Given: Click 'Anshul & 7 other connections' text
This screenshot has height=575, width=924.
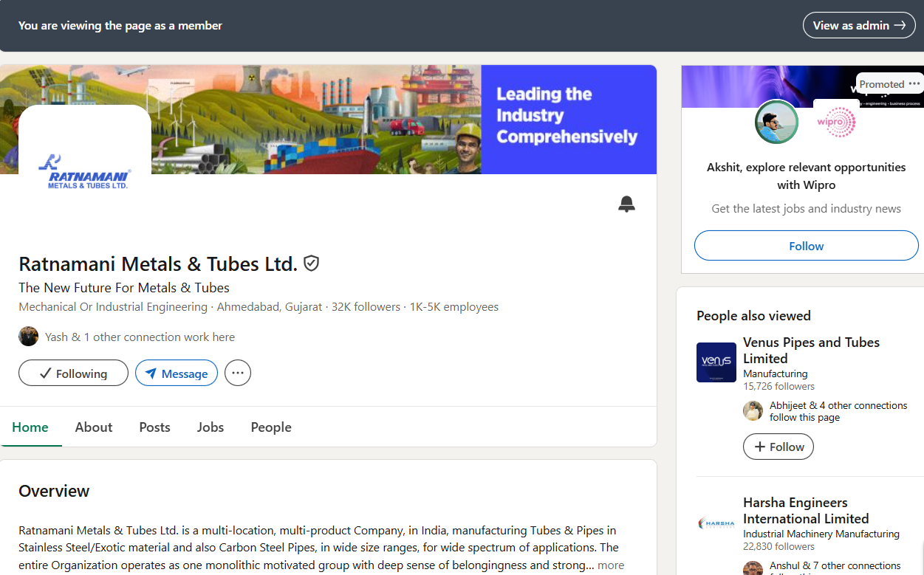Looking at the screenshot, I should click(835, 565).
